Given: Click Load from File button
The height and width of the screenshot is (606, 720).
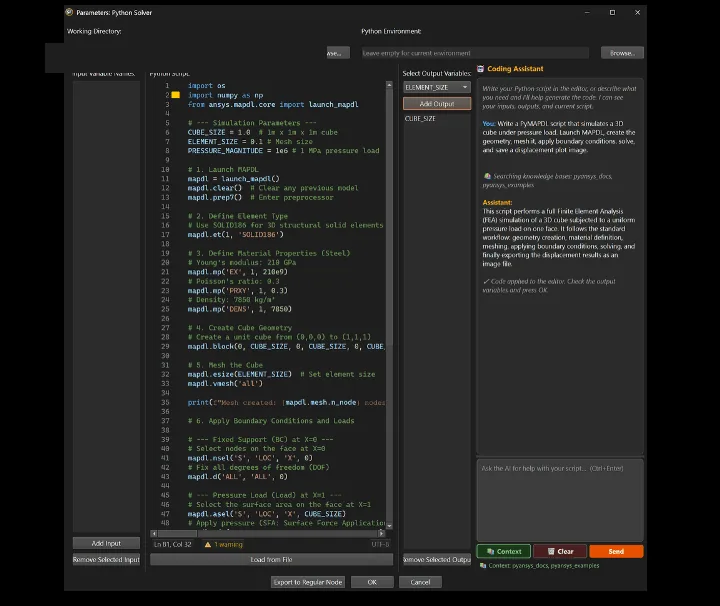Looking at the screenshot, I should point(271,560).
